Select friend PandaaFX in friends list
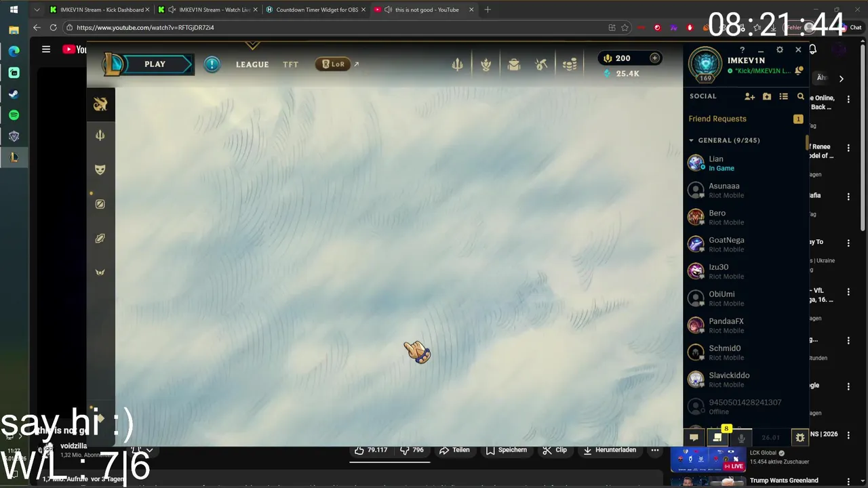This screenshot has height=488, width=868. point(745,326)
